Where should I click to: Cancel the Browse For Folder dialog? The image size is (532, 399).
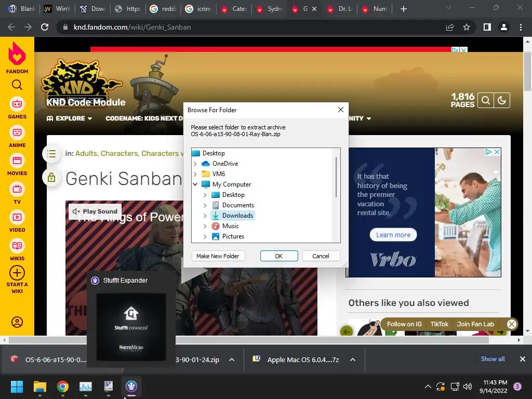pos(321,256)
